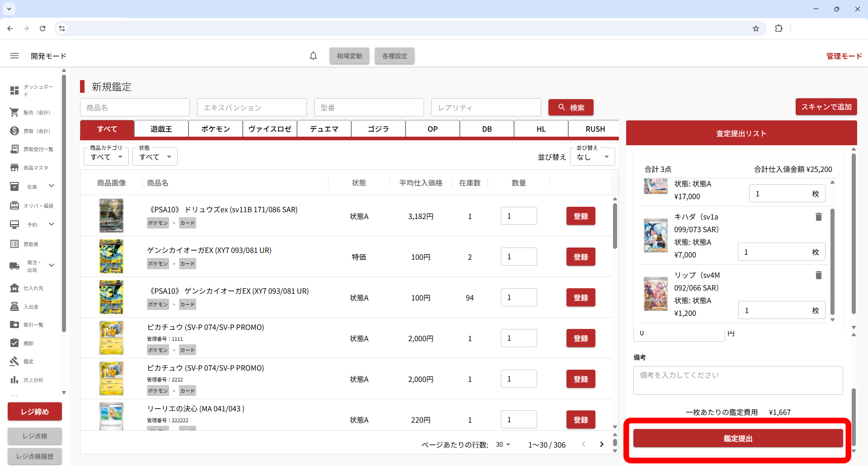The image size is (868, 467).
Task: Remove リップ card via trash icon
Action: [818, 275]
